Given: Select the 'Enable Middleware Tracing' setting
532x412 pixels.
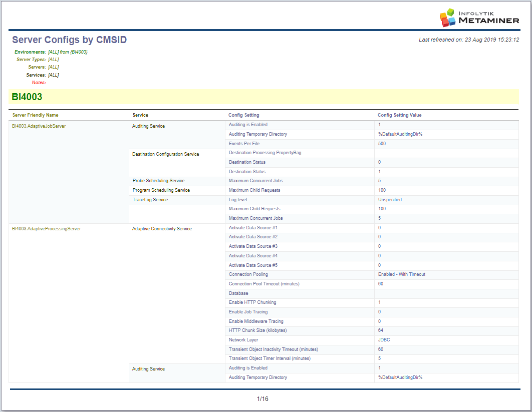Looking at the screenshot, I should 256,321.
